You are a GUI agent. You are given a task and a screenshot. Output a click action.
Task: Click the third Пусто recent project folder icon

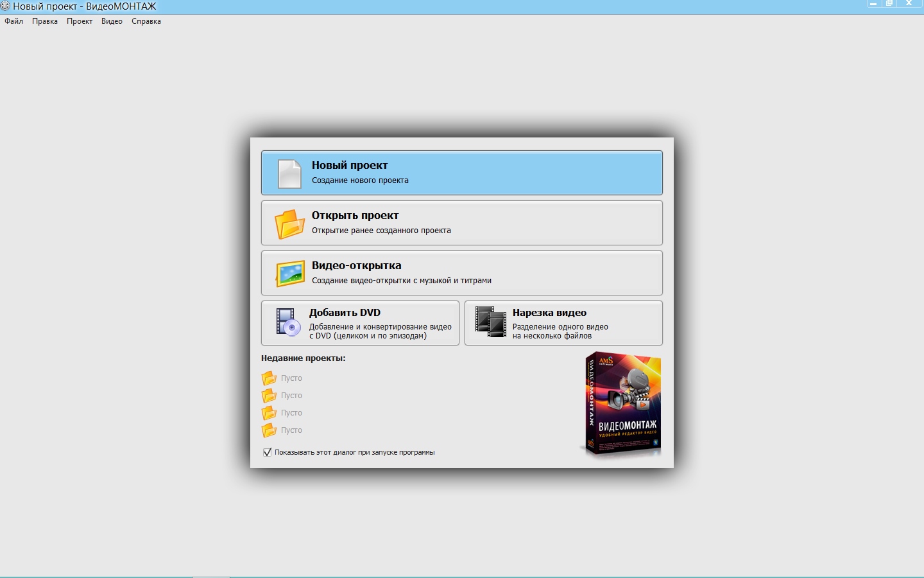[269, 413]
